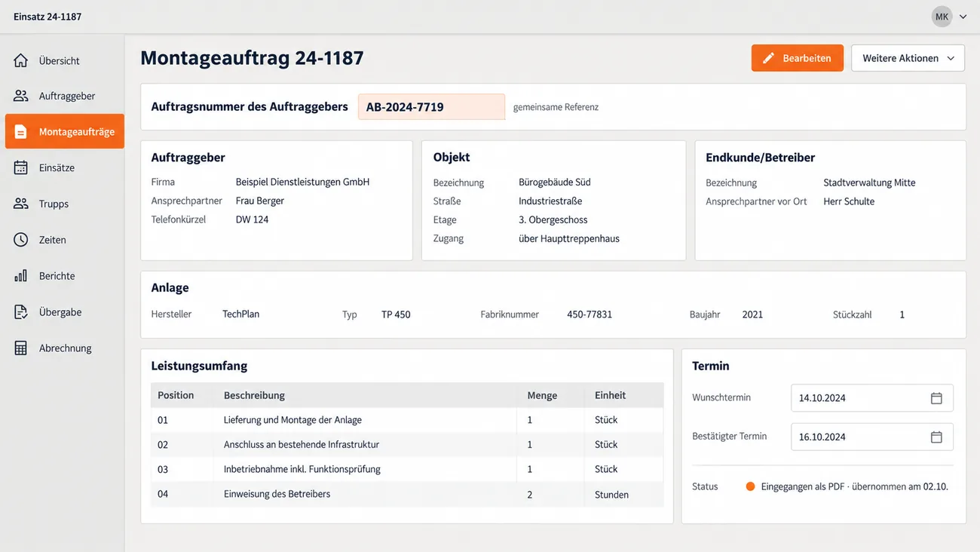Click the Auftragsnummer field AB-2024-7719
Image resolution: width=980 pixels, height=552 pixels.
(x=431, y=107)
